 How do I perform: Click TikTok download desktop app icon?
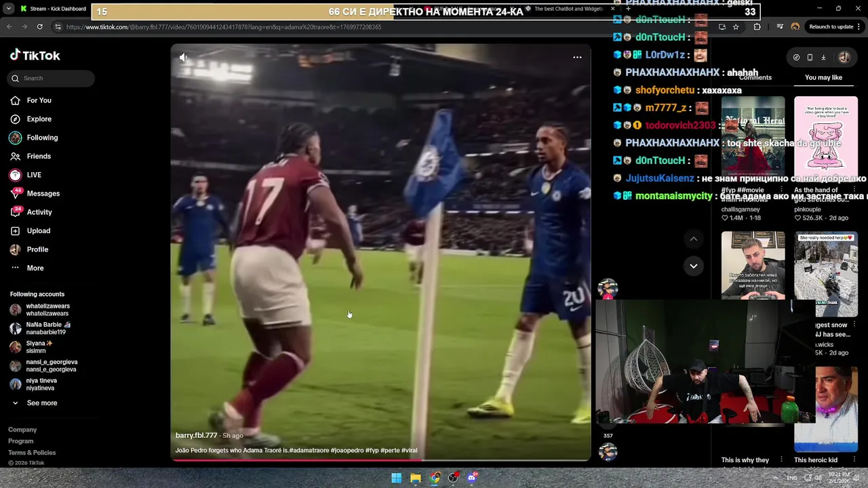tap(823, 58)
